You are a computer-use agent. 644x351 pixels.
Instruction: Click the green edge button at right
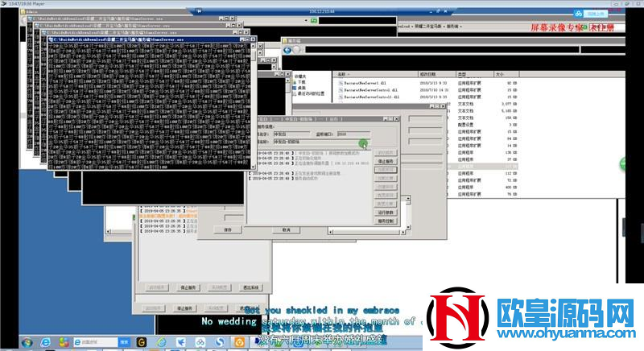(622, 164)
